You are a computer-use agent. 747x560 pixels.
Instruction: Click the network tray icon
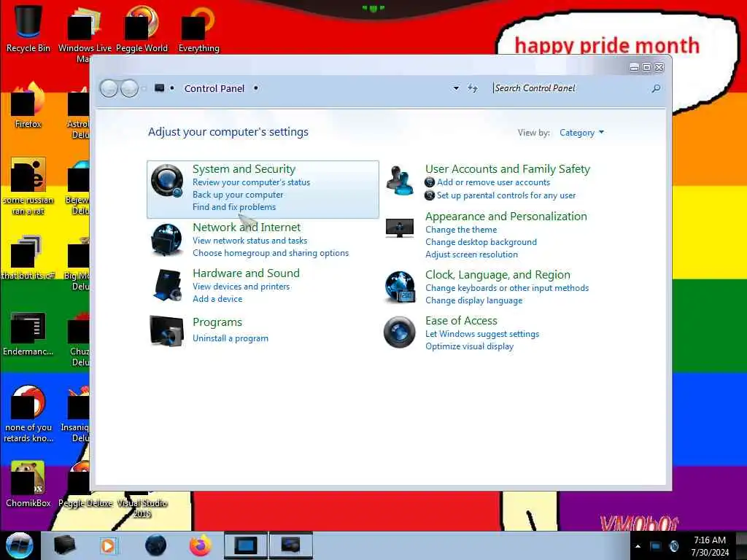tap(656, 546)
